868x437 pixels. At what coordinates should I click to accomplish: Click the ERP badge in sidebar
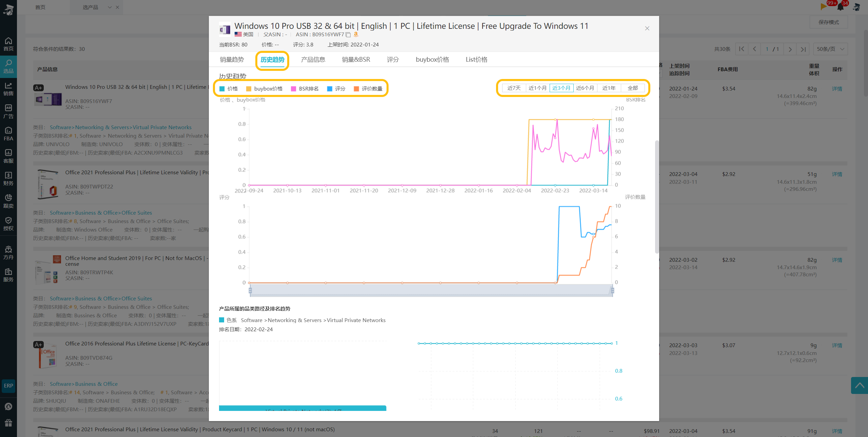tap(8, 385)
